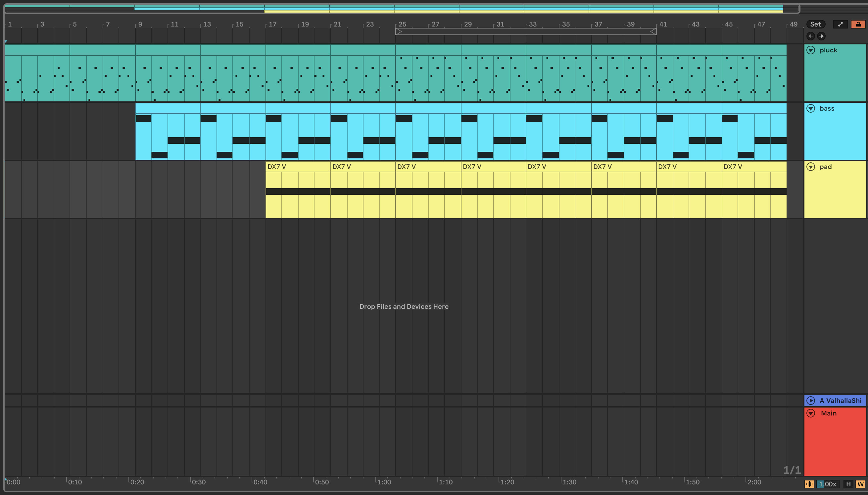Screen dimensions: 868x495
Task: Toggle the Lock Envelopes padlock button
Action: coord(858,24)
